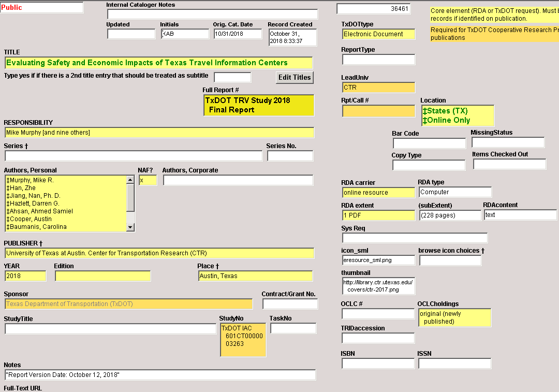Image resolution: width=559 pixels, height=392 pixels.
Task: Click the RDA type field showing Computer
Action: coord(455,192)
